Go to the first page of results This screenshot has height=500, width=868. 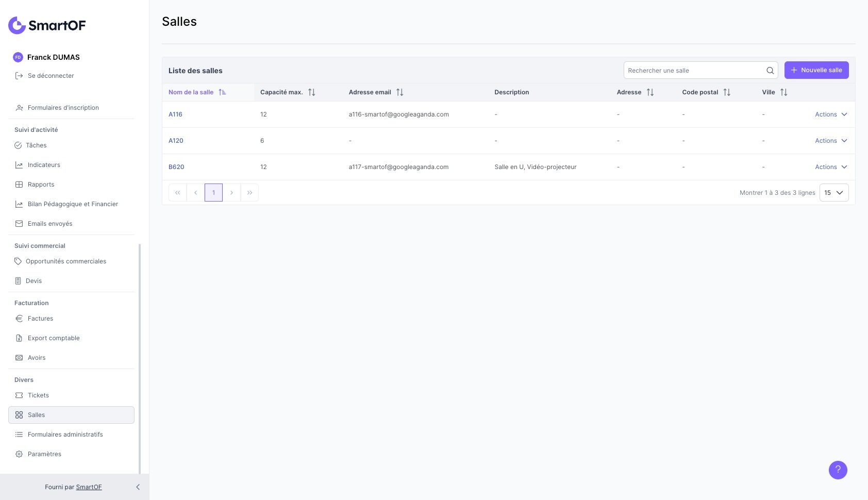[177, 193]
